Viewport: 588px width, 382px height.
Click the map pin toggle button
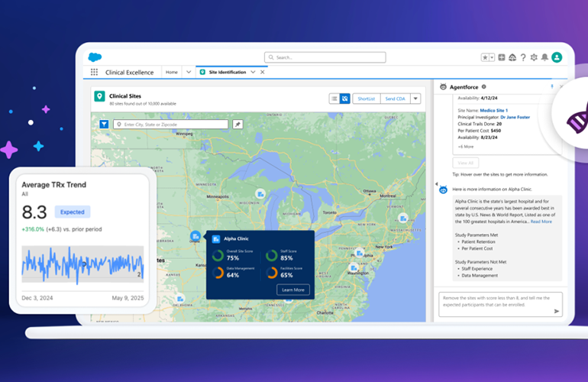pyautogui.click(x=237, y=125)
